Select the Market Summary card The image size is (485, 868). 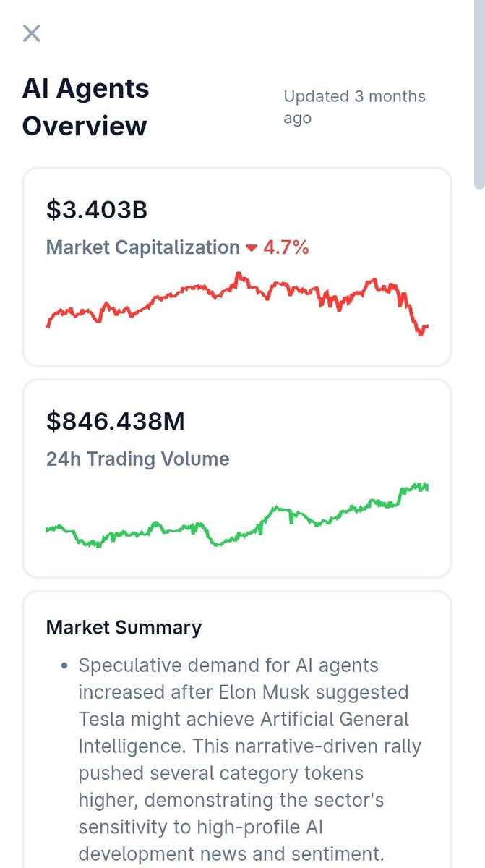(x=237, y=729)
